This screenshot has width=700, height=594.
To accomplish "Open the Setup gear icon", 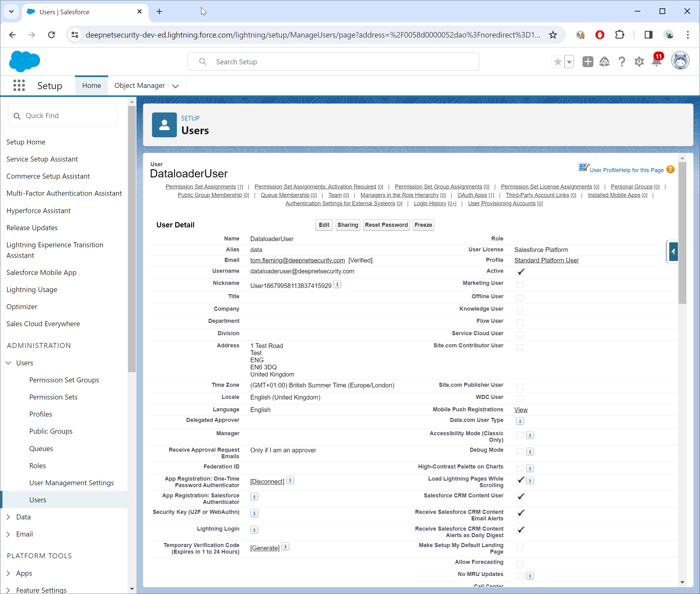I will 639,62.
